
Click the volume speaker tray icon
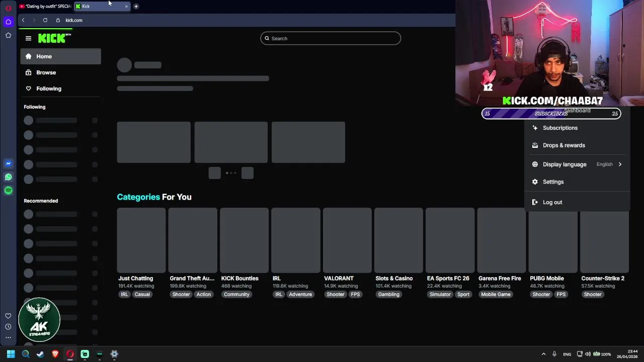(x=588, y=354)
